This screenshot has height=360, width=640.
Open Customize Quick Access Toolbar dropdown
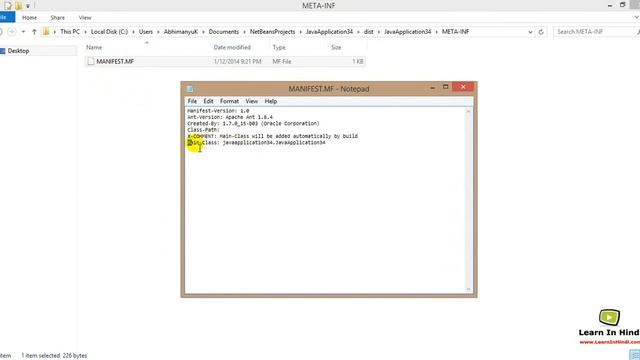(28, 6)
